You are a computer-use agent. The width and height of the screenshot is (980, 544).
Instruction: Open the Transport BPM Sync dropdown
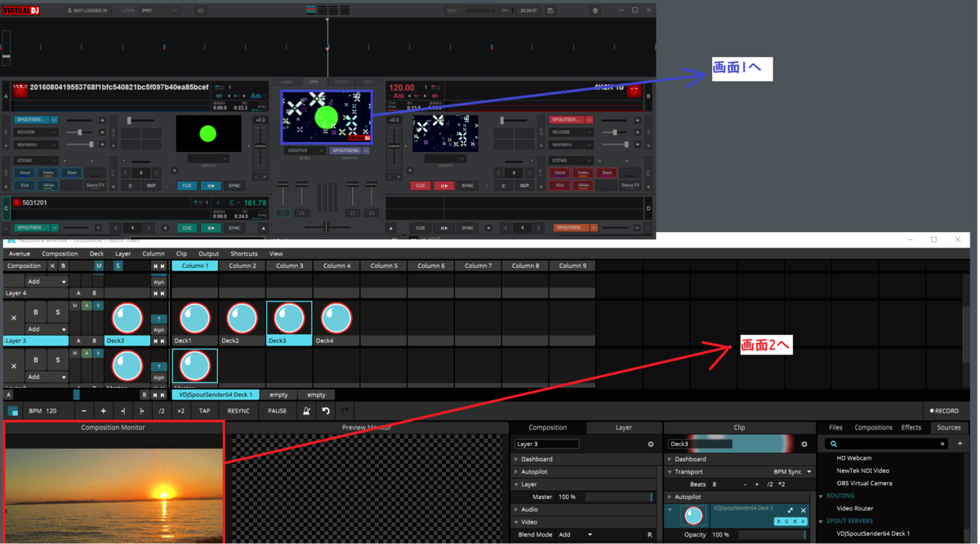[x=792, y=471]
